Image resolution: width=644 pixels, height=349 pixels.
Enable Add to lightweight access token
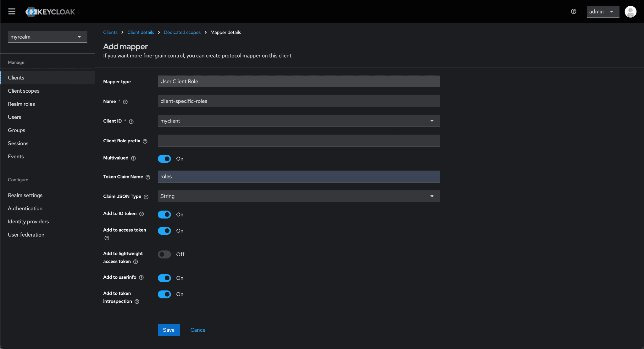(x=164, y=254)
